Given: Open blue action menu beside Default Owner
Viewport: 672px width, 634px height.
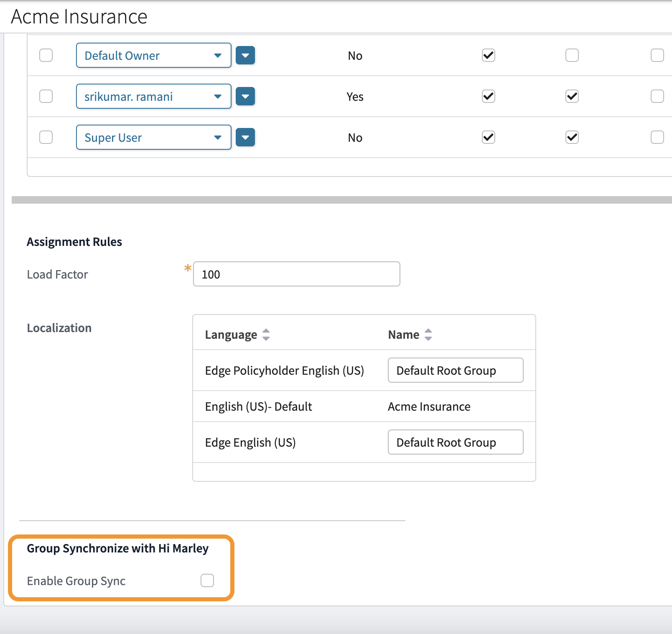Looking at the screenshot, I should (245, 55).
